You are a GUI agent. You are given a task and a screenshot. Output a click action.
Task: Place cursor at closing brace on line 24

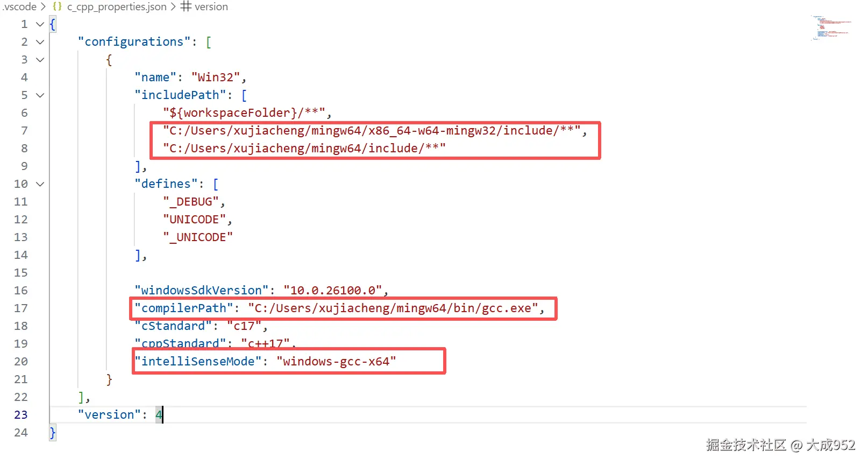coord(52,433)
